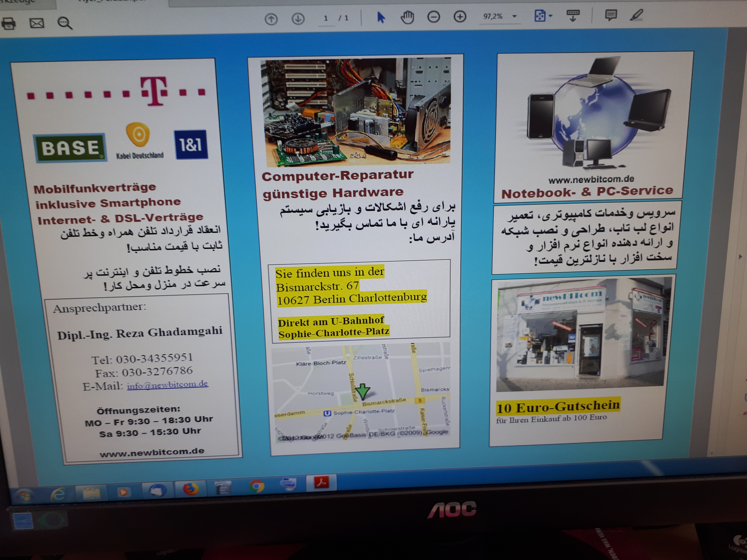
Task: Click 'Sa 9:30 – 15:30 Uhr'
Action: (x=150, y=432)
